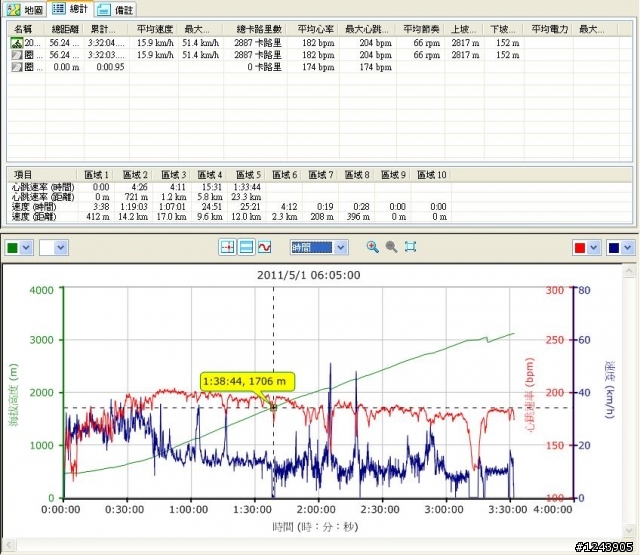Viewport: 640px width, 555px height.
Task: Zoom out of the chart
Action: tap(391, 246)
